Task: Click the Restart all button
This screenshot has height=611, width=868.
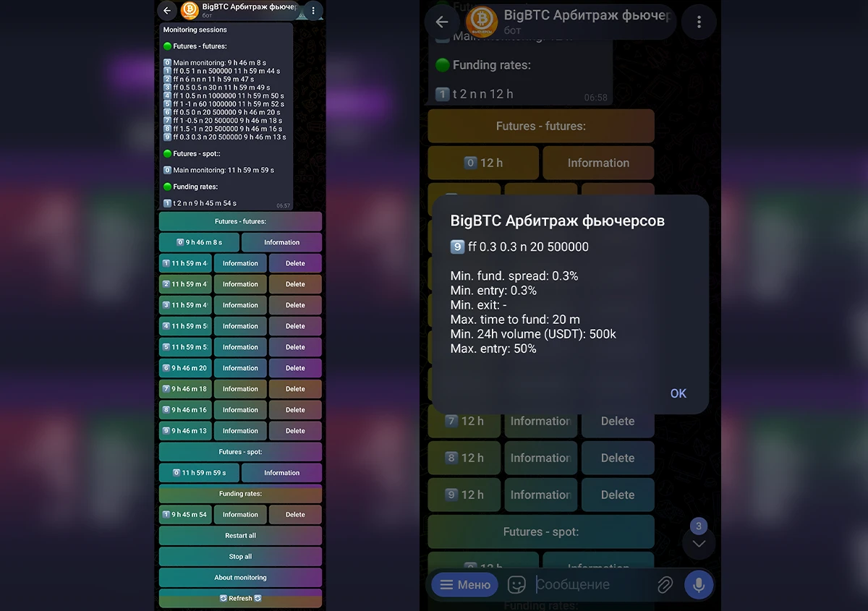Action: point(240,536)
